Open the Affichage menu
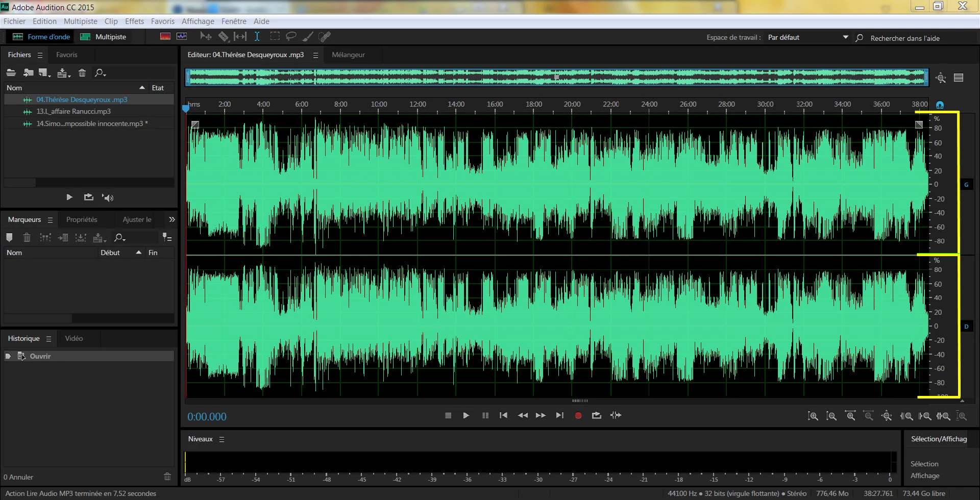 [198, 21]
